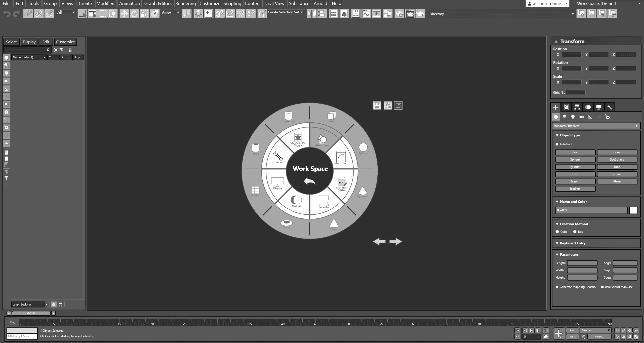The height and width of the screenshot is (343, 644).
Task: Collapse the Parameters rollout
Action: coord(569,254)
